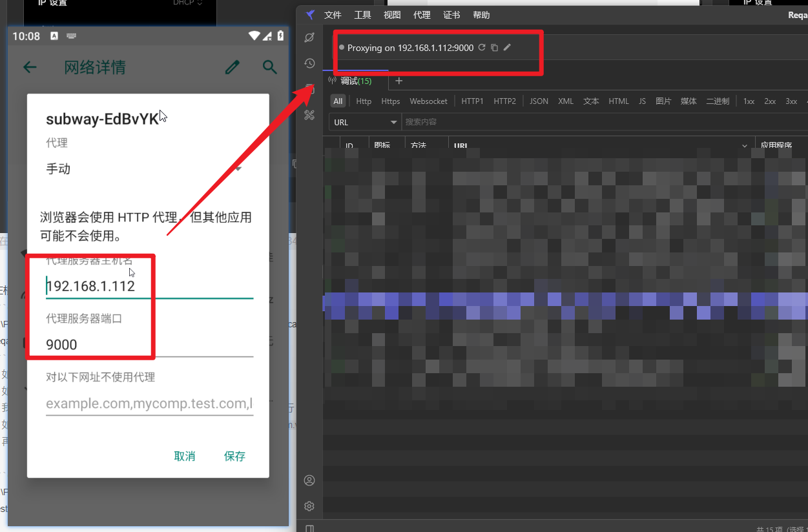
Task: Switch to the 调试(15) tab
Action: point(355,81)
